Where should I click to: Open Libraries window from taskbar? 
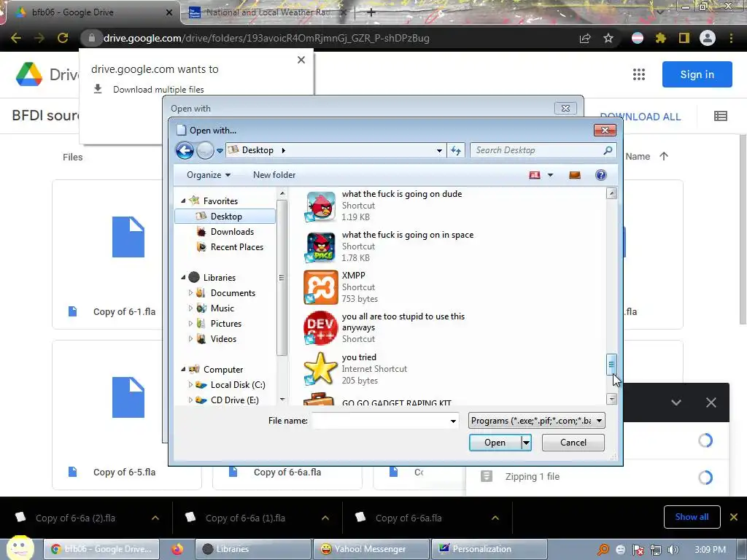[x=252, y=549]
